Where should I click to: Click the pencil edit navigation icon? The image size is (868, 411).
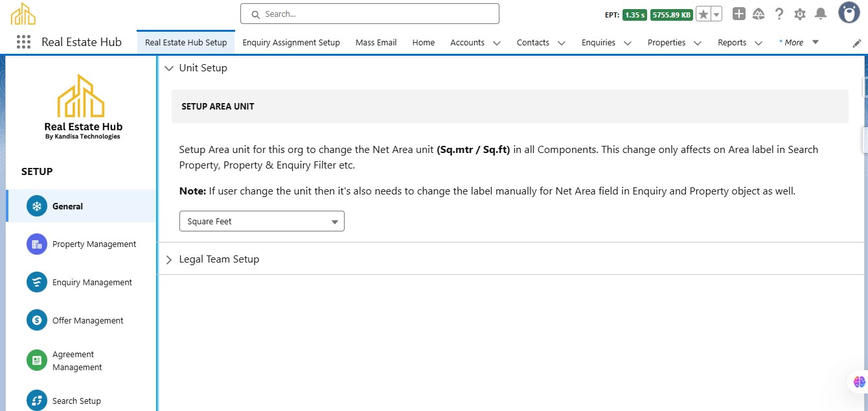click(857, 43)
